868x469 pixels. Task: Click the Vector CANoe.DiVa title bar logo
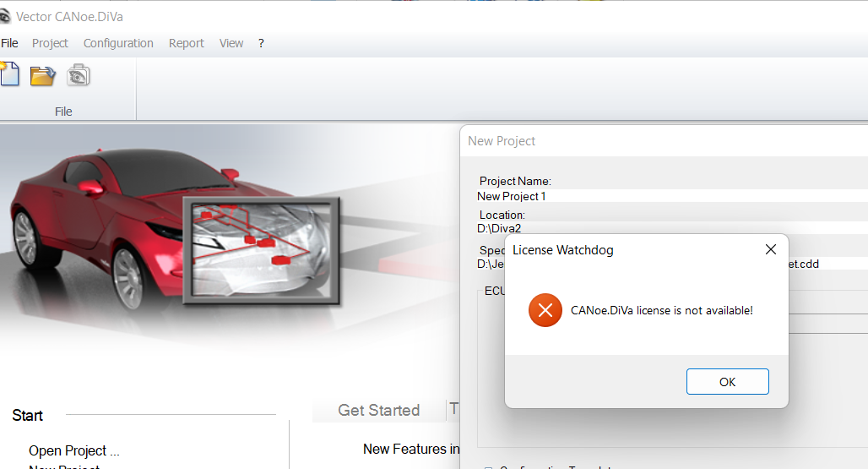(x=5, y=17)
